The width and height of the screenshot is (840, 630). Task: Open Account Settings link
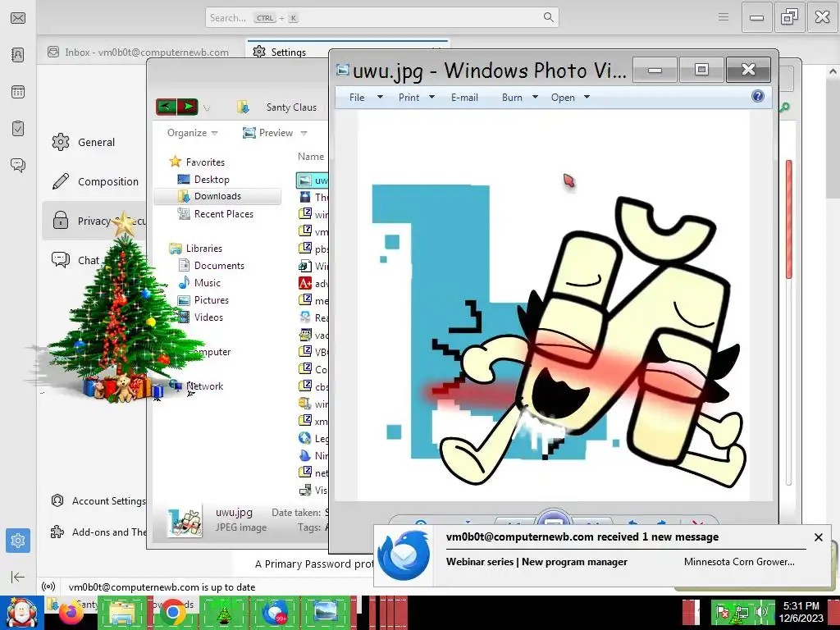coord(98,501)
